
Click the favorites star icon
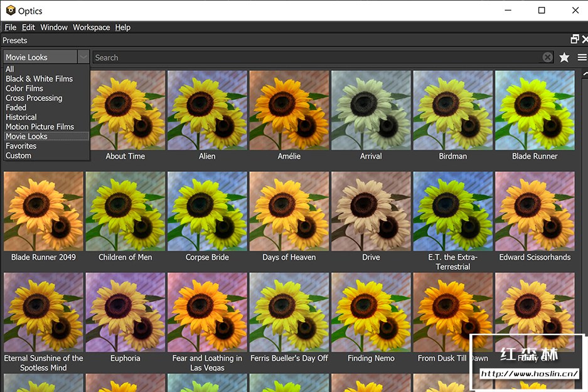point(564,57)
